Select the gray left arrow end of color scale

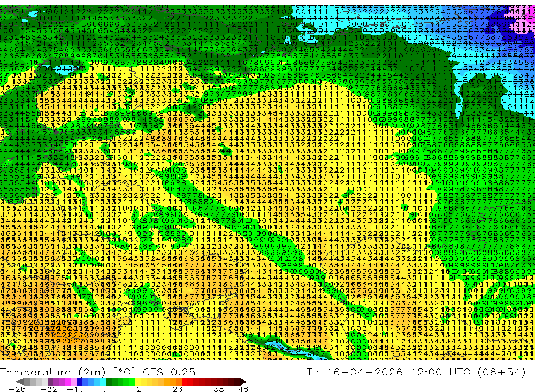point(19,381)
